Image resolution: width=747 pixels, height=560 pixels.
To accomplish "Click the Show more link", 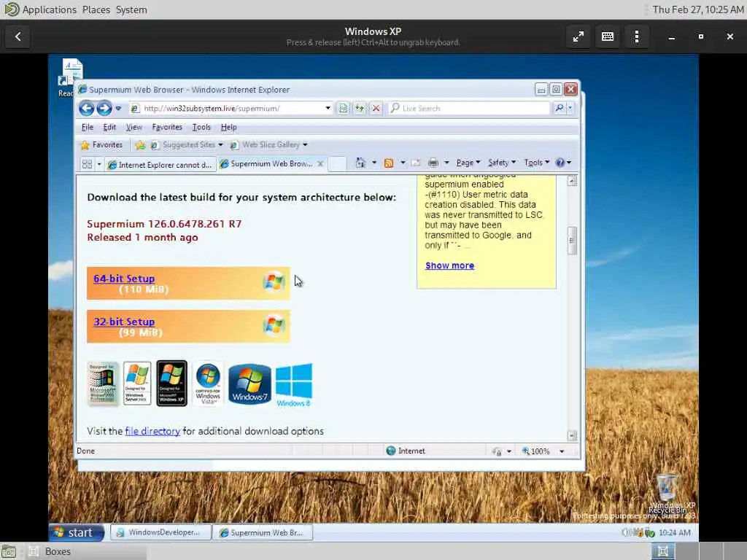I will coord(449,265).
